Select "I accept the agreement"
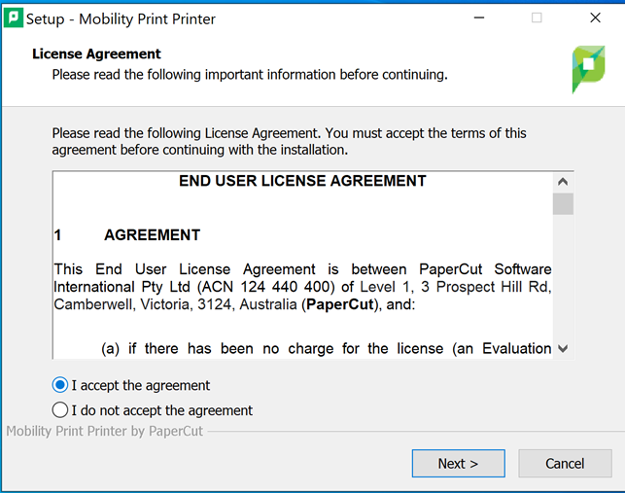The width and height of the screenshot is (626, 494). 61,385
